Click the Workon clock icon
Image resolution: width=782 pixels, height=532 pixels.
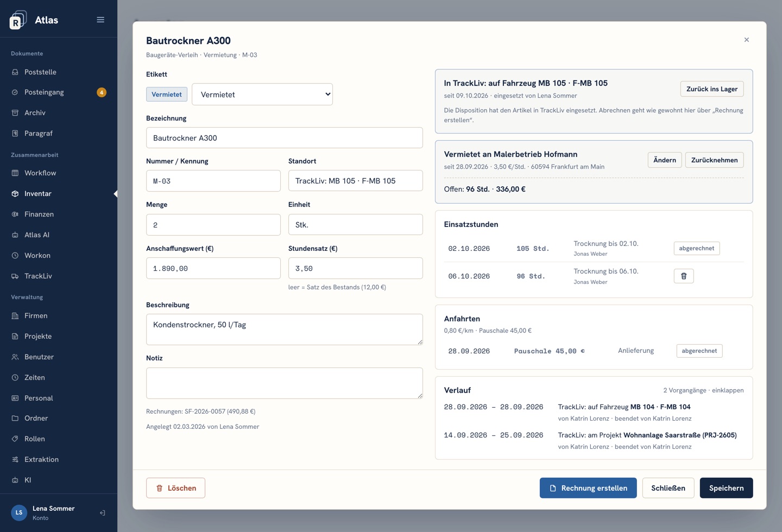pos(15,256)
